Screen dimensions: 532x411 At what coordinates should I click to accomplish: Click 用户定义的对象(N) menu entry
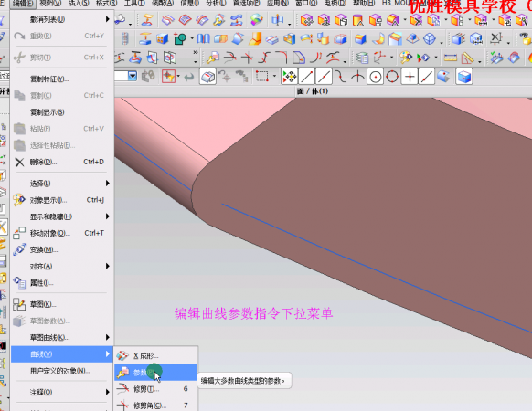[62, 371]
